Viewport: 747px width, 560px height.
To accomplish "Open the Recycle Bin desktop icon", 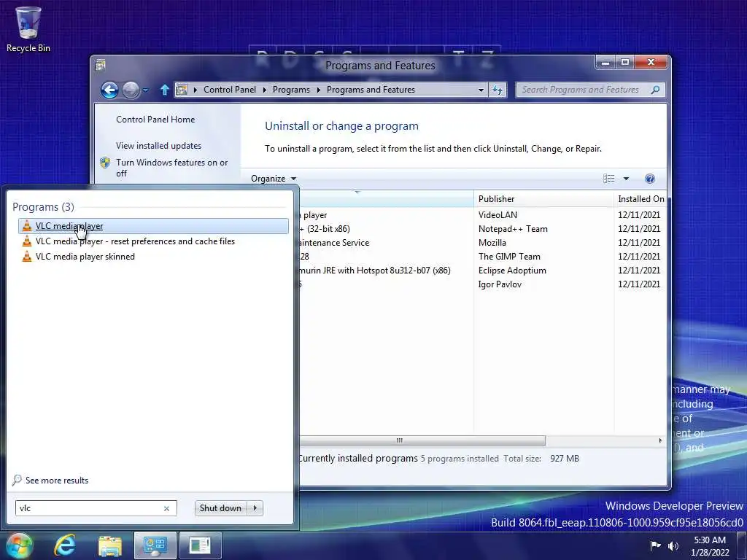I will [28, 29].
